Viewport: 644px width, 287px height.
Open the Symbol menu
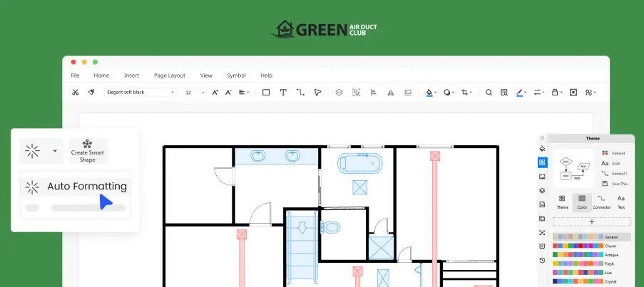click(x=236, y=75)
